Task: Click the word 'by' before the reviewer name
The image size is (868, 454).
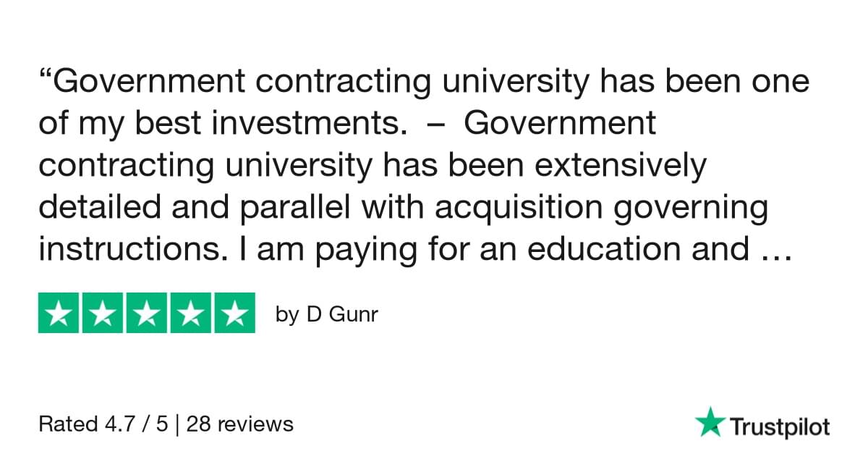Action: [286, 316]
